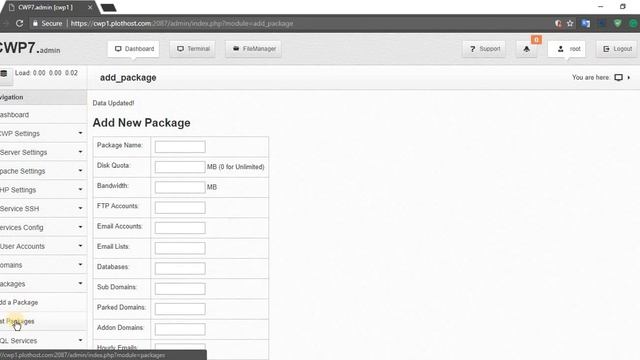
Task: Expand the SQL Services menu
Action: click(x=43, y=340)
